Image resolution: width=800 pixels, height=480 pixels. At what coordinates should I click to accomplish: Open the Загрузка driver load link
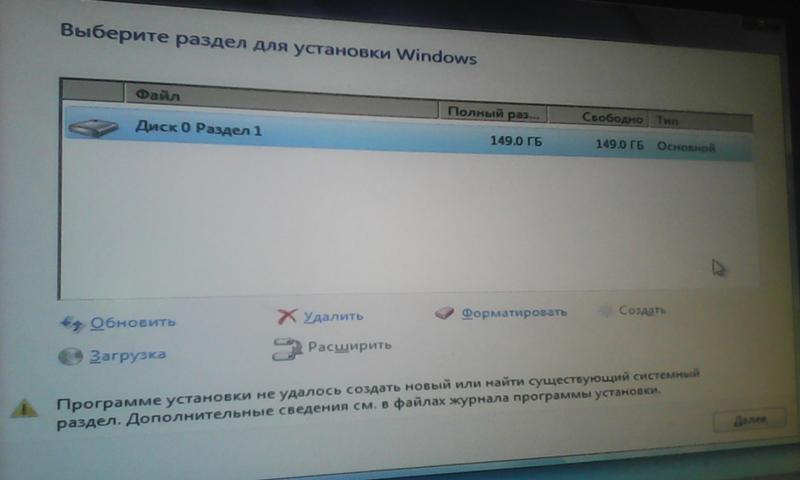(128, 355)
